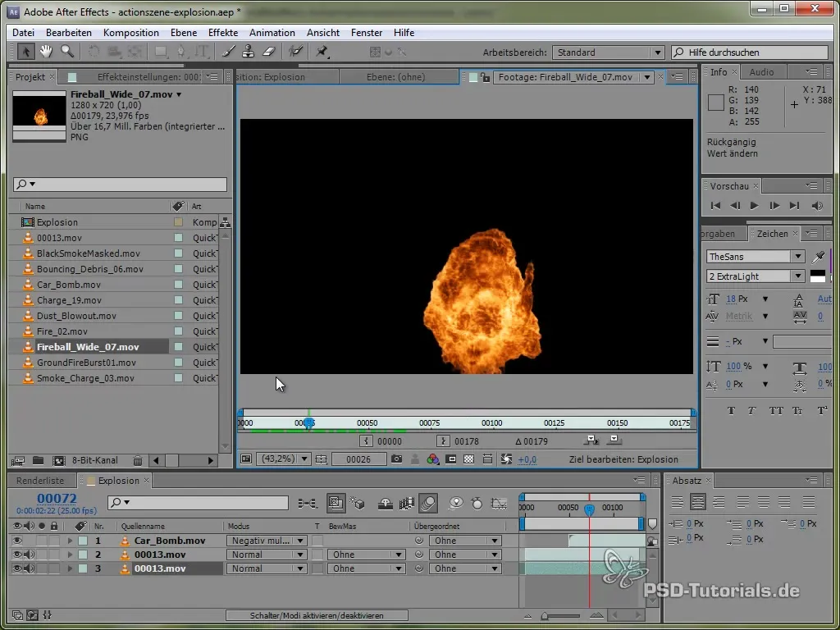Select the Clone Stamp tool
The width and height of the screenshot is (840, 630).
point(249,52)
